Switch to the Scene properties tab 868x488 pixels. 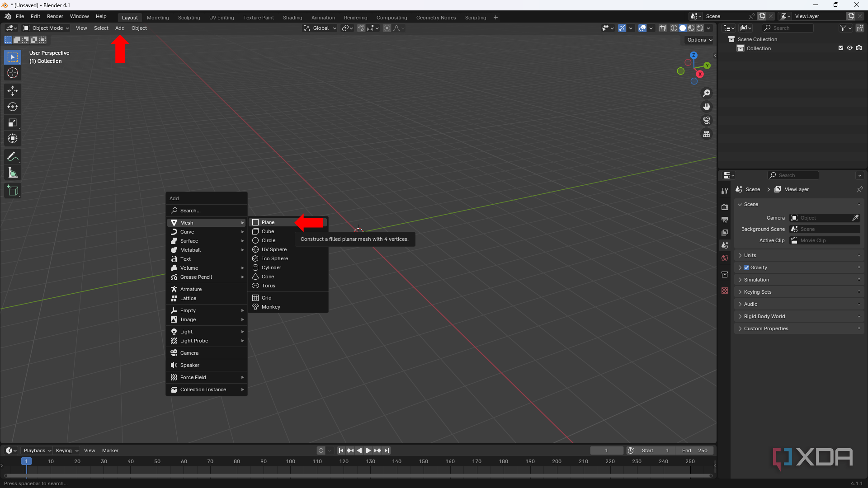(x=725, y=245)
